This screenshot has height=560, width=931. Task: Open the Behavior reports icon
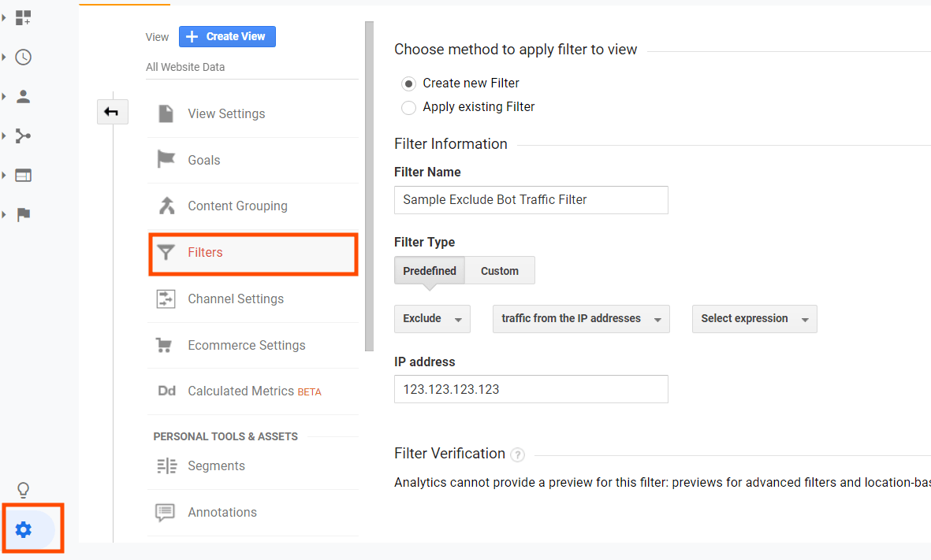click(x=23, y=174)
